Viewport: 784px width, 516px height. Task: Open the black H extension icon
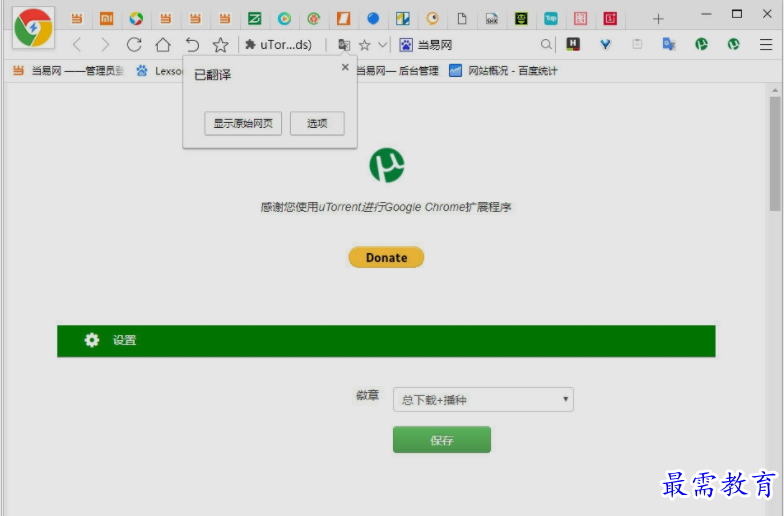click(573, 44)
